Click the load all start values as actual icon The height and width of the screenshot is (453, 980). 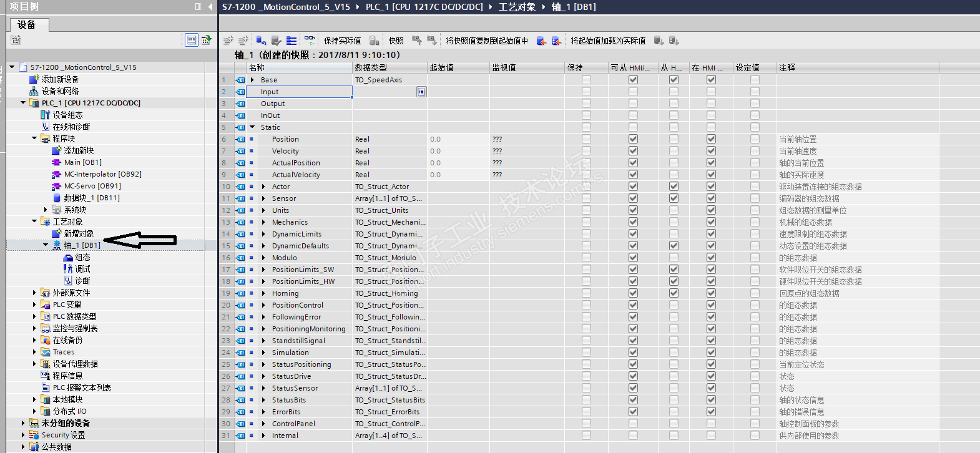pyautogui.click(x=674, y=41)
